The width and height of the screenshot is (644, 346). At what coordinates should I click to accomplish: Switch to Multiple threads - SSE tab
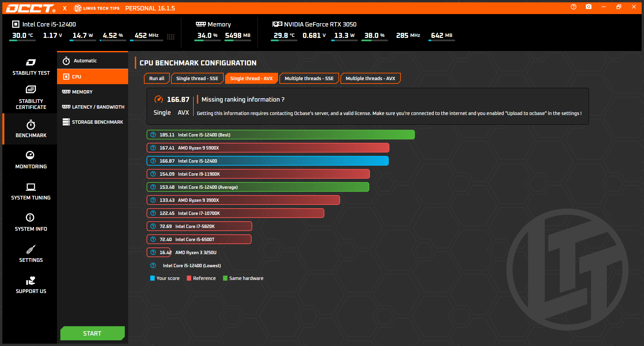coord(309,78)
